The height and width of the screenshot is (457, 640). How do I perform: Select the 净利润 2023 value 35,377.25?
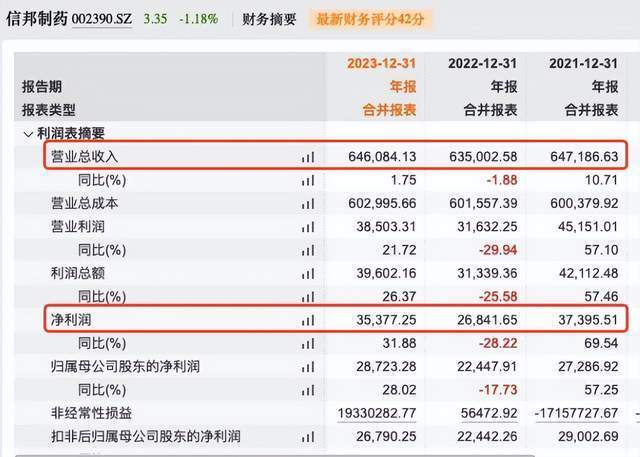coord(386,320)
